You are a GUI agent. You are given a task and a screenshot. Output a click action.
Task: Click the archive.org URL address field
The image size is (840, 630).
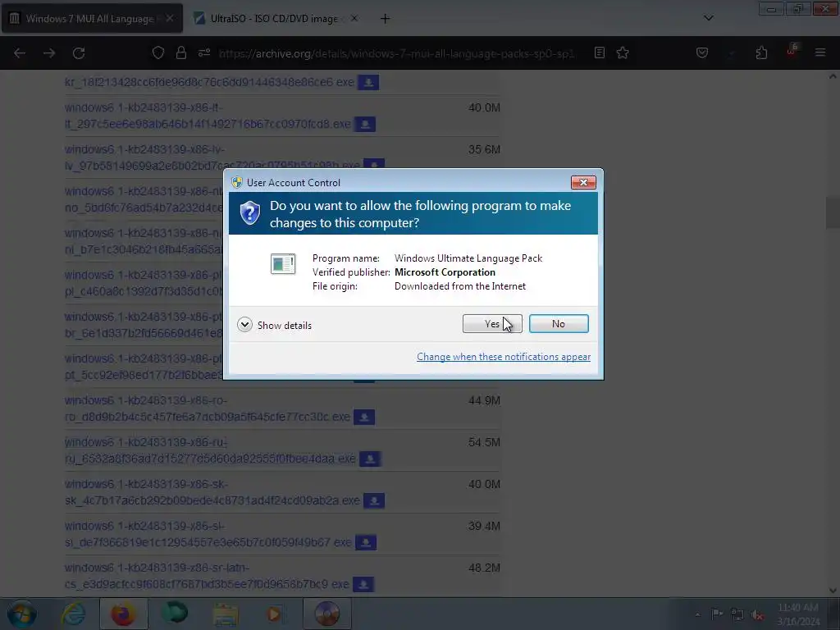396,53
